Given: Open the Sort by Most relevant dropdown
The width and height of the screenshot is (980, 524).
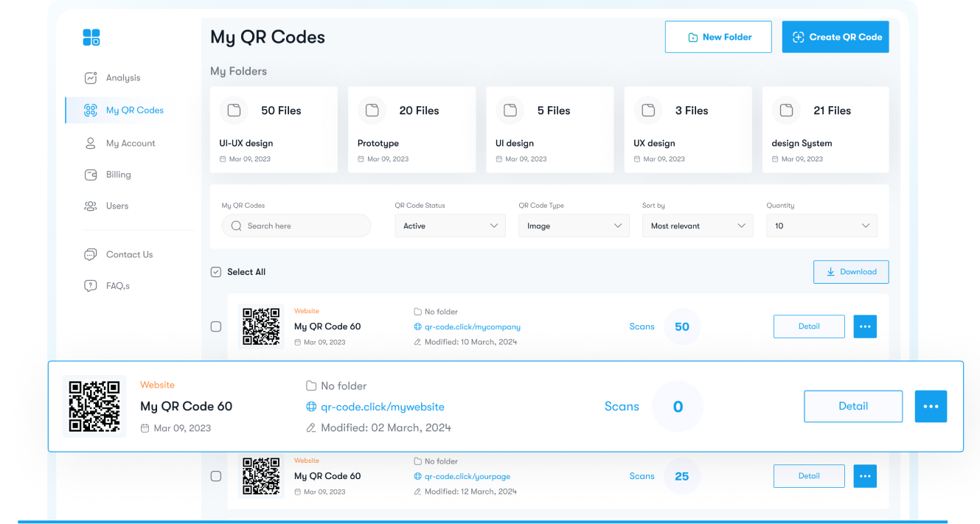Looking at the screenshot, I should click(698, 226).
